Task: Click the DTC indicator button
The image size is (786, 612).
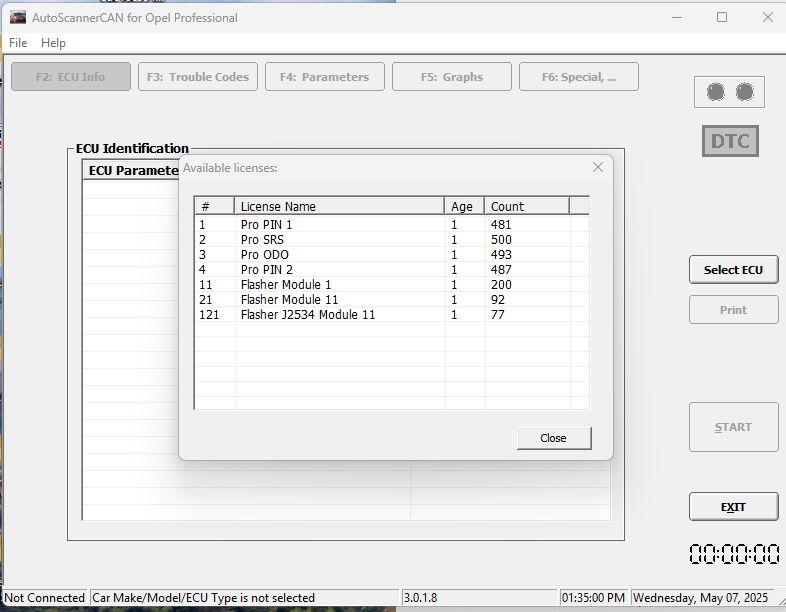Action: [730, 141]
